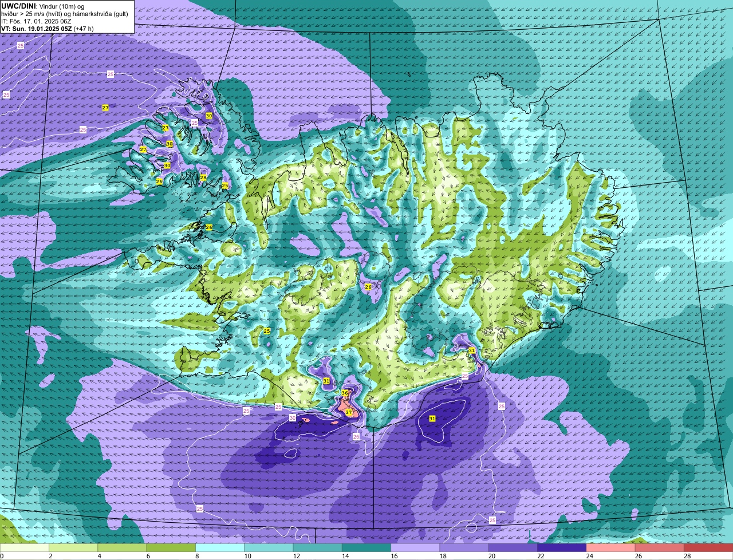
Task: Click the yellow '37' peak gust label
Action: (x=348, y=412)
